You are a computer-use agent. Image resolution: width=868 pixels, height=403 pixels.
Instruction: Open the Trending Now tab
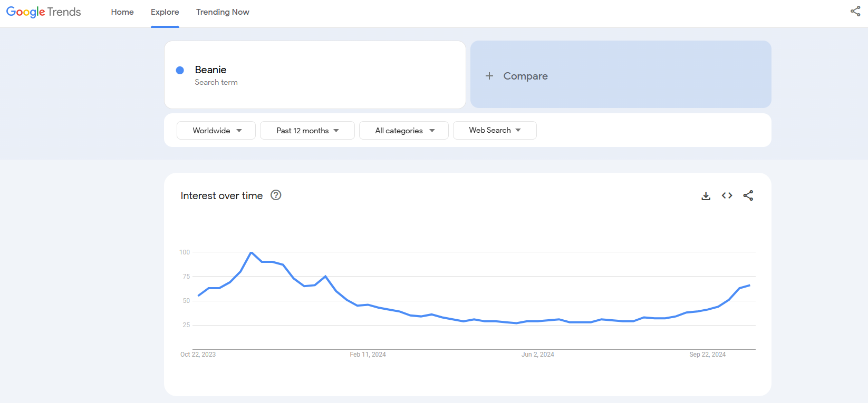(x=223, y=12)
